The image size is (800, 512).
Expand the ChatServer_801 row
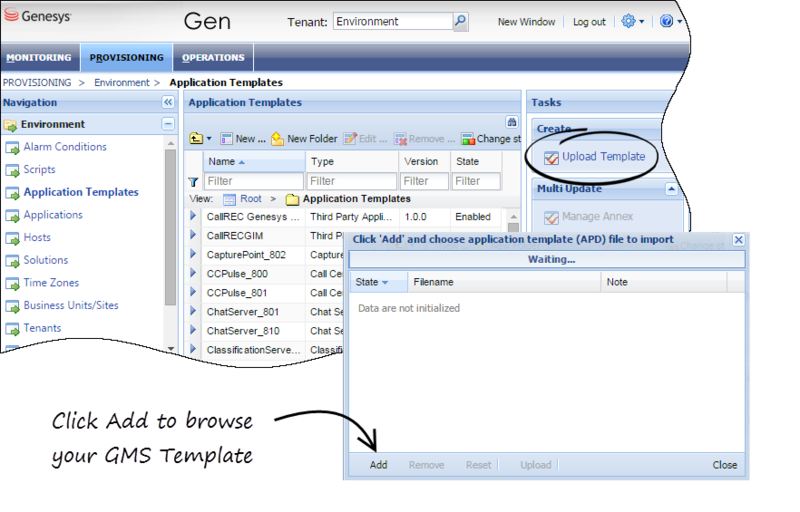(193, 311)
